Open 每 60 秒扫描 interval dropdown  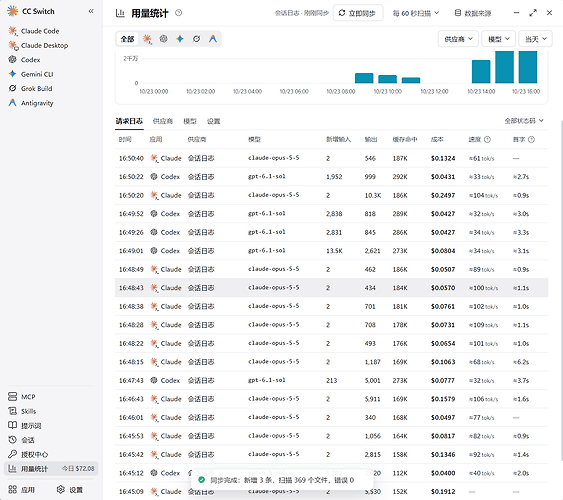click(x=415, y=13)
